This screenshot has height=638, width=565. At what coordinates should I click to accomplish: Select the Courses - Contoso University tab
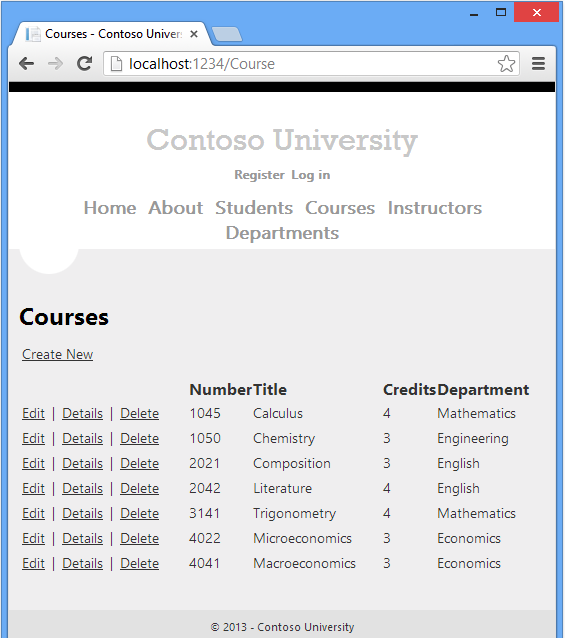coord(112,34)
